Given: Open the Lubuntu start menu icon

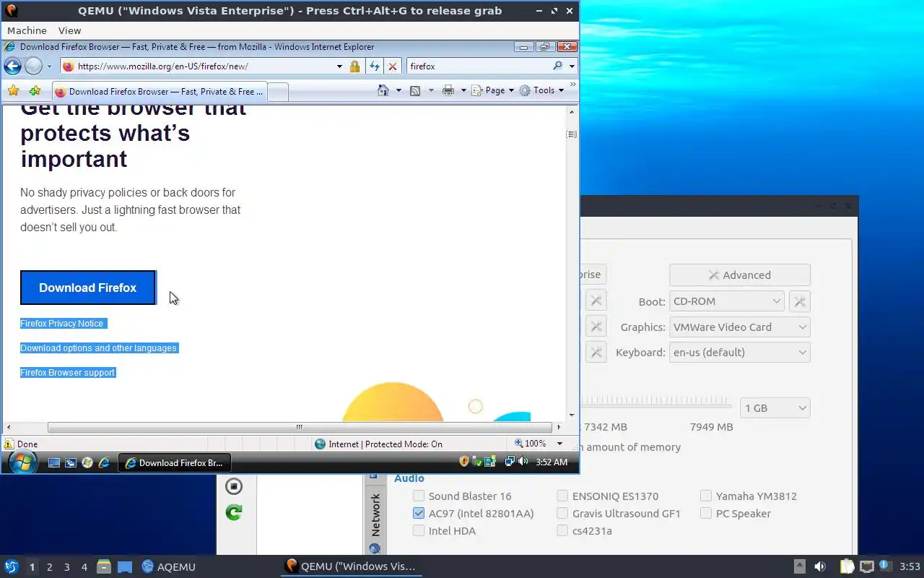Looking at the screenshot, I should pyautogui.click(x=11, y=566).
